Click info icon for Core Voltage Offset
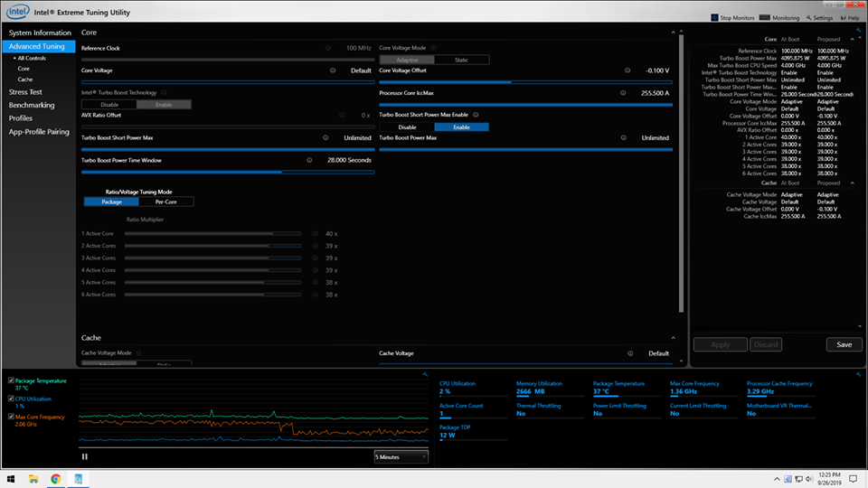Screen dimensions: 868x488 627,70
